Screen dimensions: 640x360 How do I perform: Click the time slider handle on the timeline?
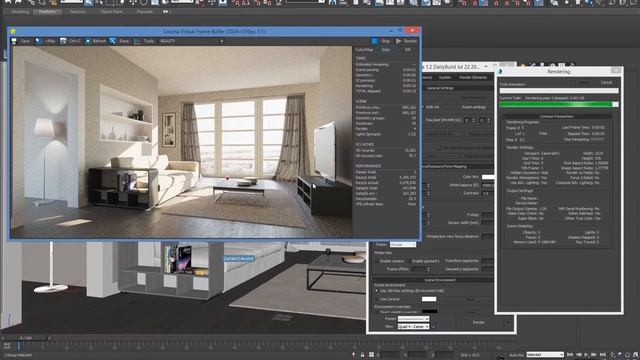[26, 338]
